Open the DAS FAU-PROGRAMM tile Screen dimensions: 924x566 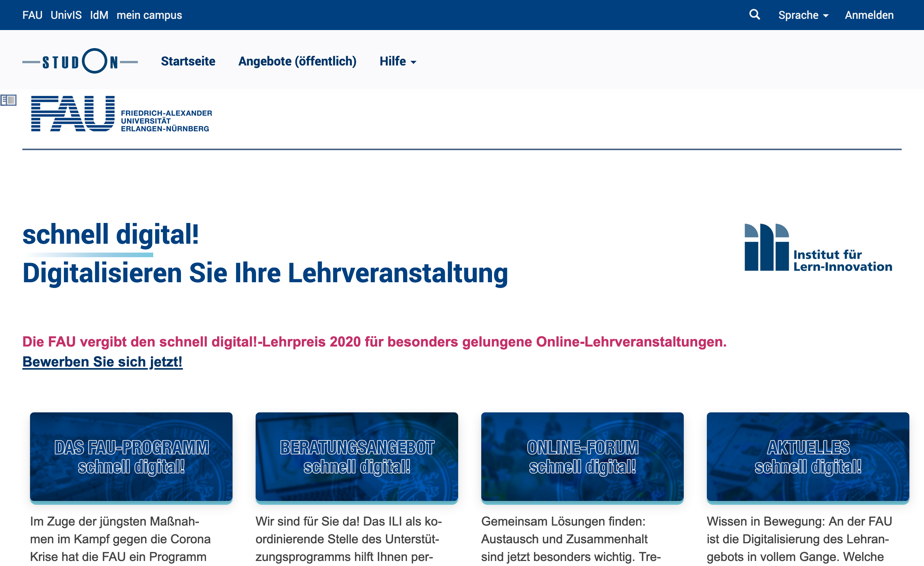pyautogui.click(x=131, y=457)
